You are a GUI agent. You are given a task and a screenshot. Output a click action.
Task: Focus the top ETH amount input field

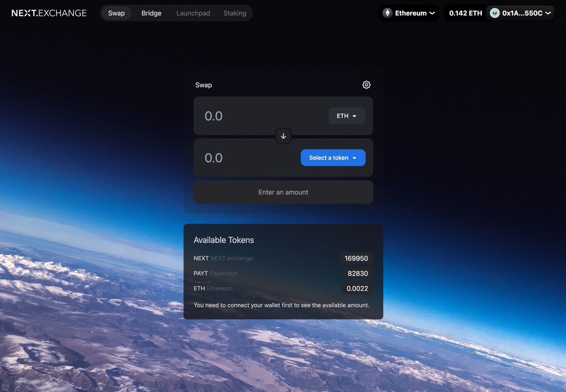(x=262, y=116)
